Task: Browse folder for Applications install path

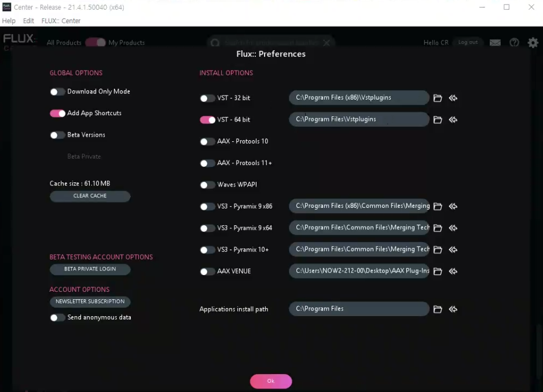Action: click(x=438, y=309)
